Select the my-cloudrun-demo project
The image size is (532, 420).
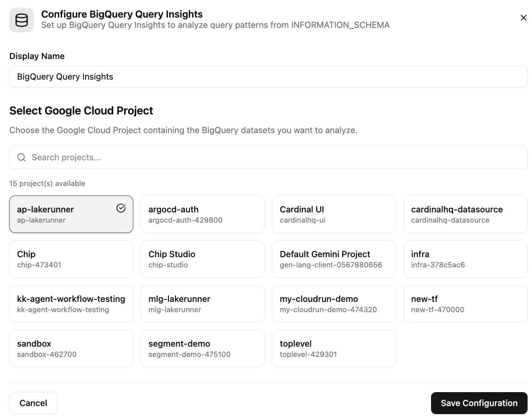click(334, 304)
